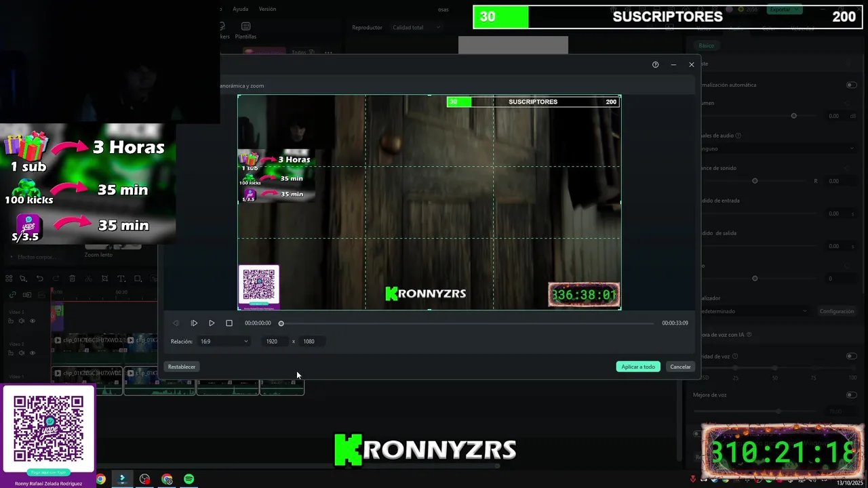Click the width field showing 1920

(275, 342)
